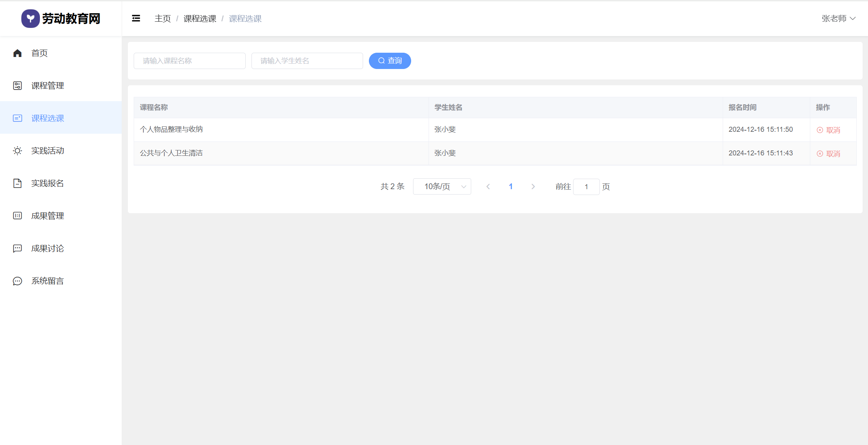Expand the 10条/页 page size selector
The height and width of the screenshot is (445, 868).
point(442,186)
